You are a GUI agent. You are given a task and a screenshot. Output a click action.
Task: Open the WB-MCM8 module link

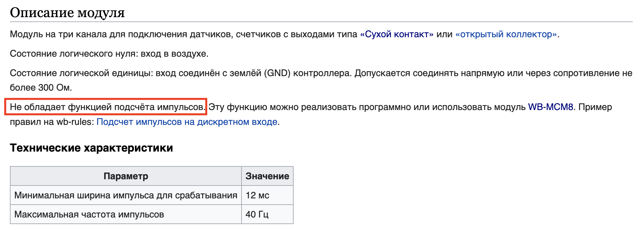pyautogui.click(x=550, y=107)
